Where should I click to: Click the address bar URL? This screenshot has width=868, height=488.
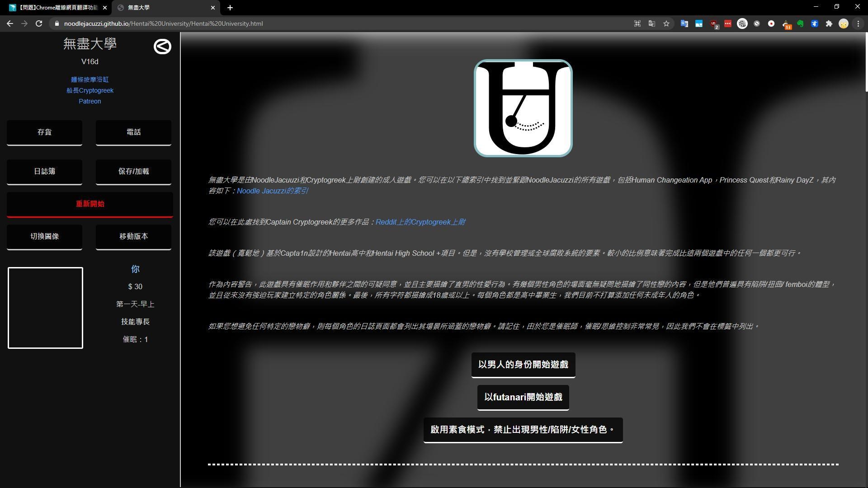pos(163,23)
